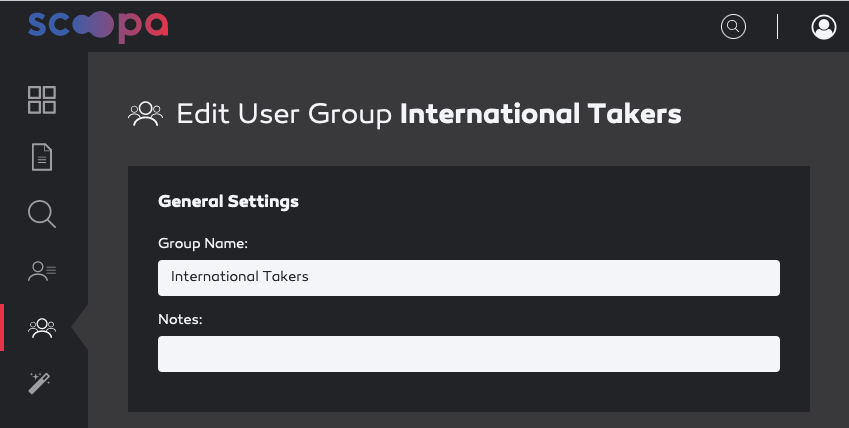Click the empty Notes input field
The height and width of the screenshot is (428, 849).
(469, 354)
